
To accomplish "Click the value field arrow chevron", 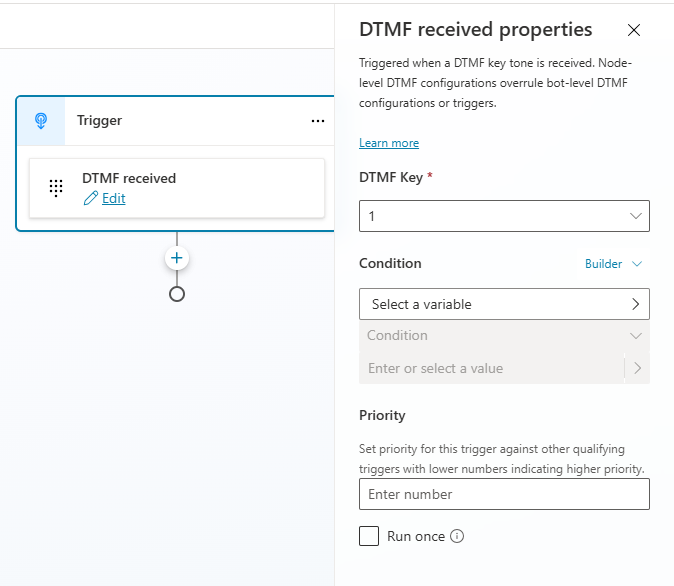I will tap(638, 368).
